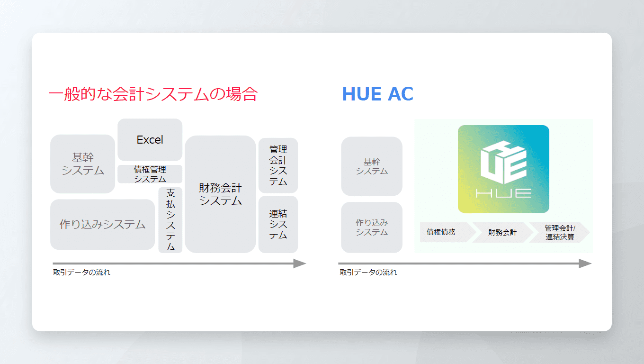Click the 財務会計システム box
The height and width of the screenshot is (364, 644).
pos(221,194)
